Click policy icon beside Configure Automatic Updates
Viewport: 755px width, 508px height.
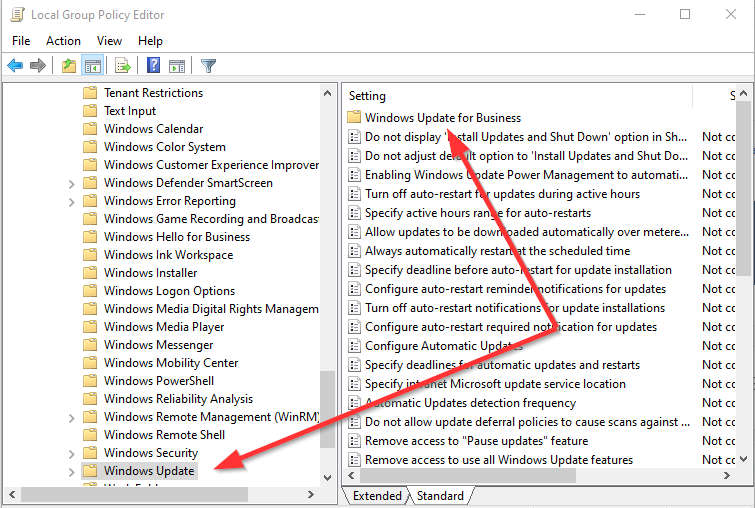(354, 345)
